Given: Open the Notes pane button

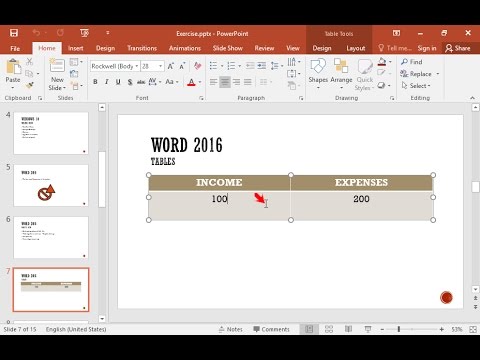Looking at the screenshot, I should coord(231,329).
